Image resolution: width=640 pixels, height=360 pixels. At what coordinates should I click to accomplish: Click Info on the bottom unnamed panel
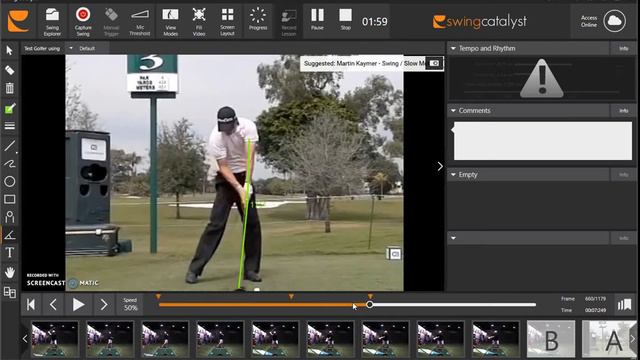pos(623,238)
